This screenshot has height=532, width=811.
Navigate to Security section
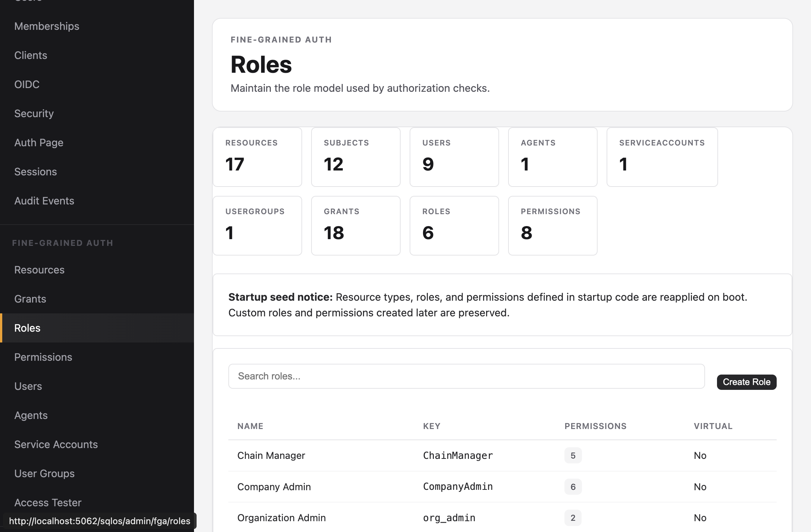(x=34, y=113)
